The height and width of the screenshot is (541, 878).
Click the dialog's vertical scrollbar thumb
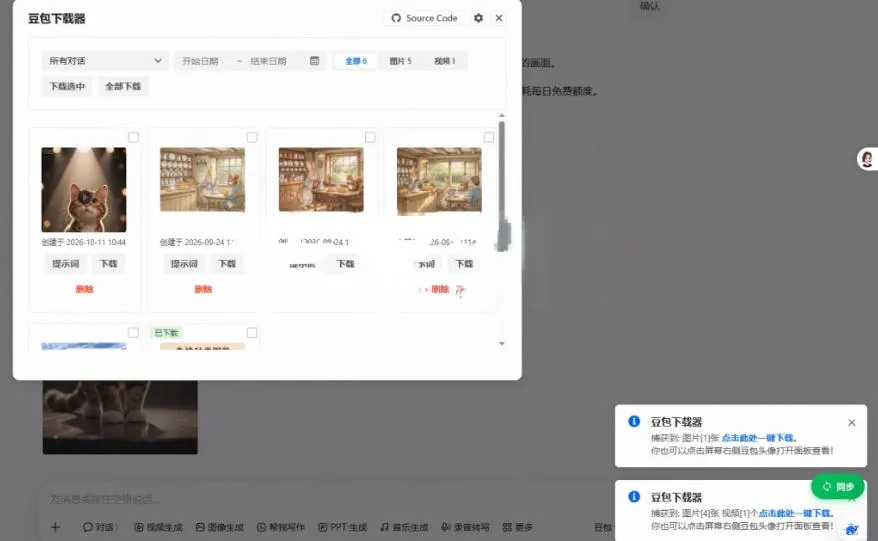pos(502,185)
